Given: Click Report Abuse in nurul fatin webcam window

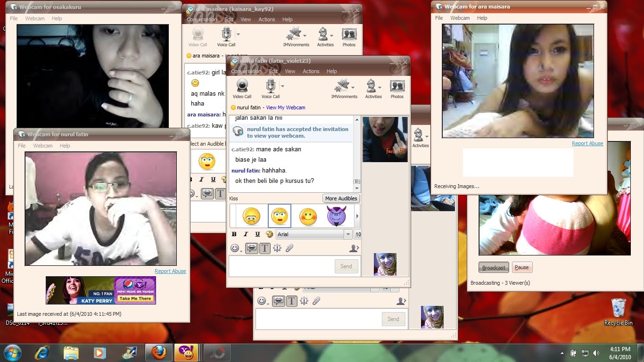Looking at the screenshot, I should [170, 271].
